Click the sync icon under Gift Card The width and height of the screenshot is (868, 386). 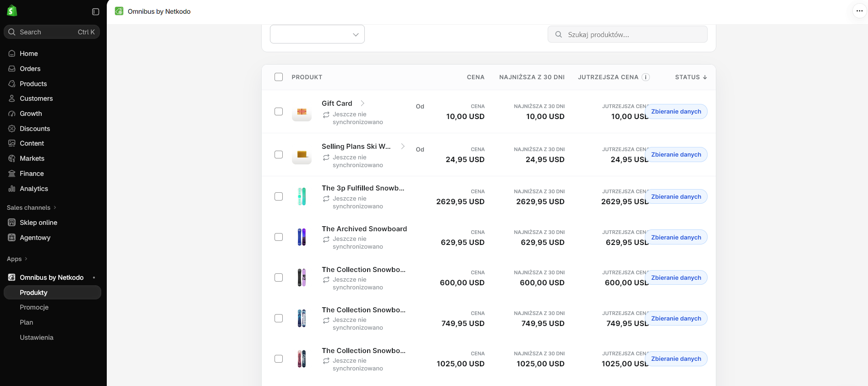click(x=326, y=115)
